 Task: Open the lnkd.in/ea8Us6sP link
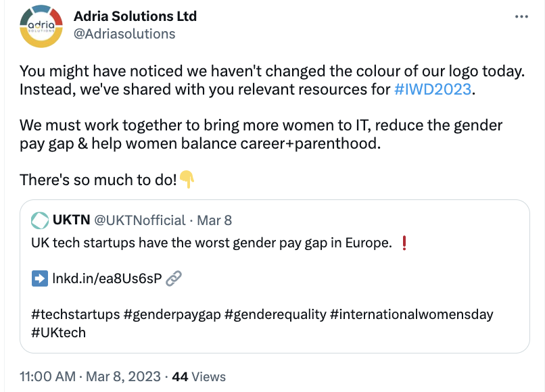[x=107, y=278]
